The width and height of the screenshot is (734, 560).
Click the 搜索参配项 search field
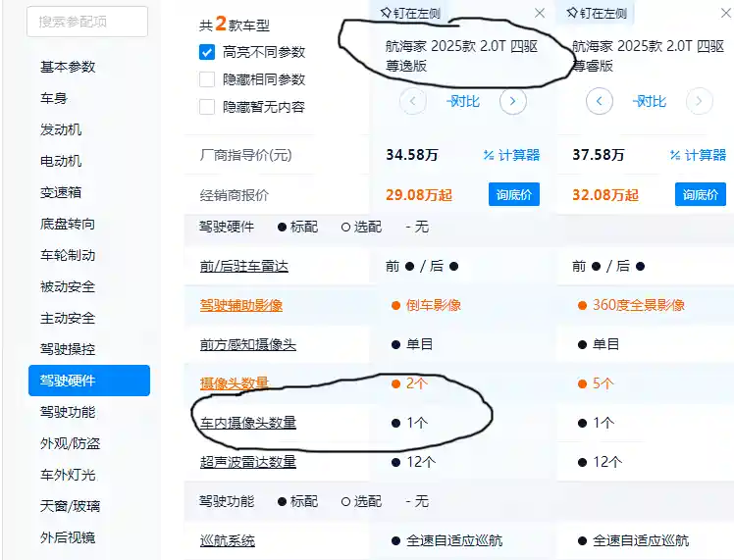tap(87, 21)
